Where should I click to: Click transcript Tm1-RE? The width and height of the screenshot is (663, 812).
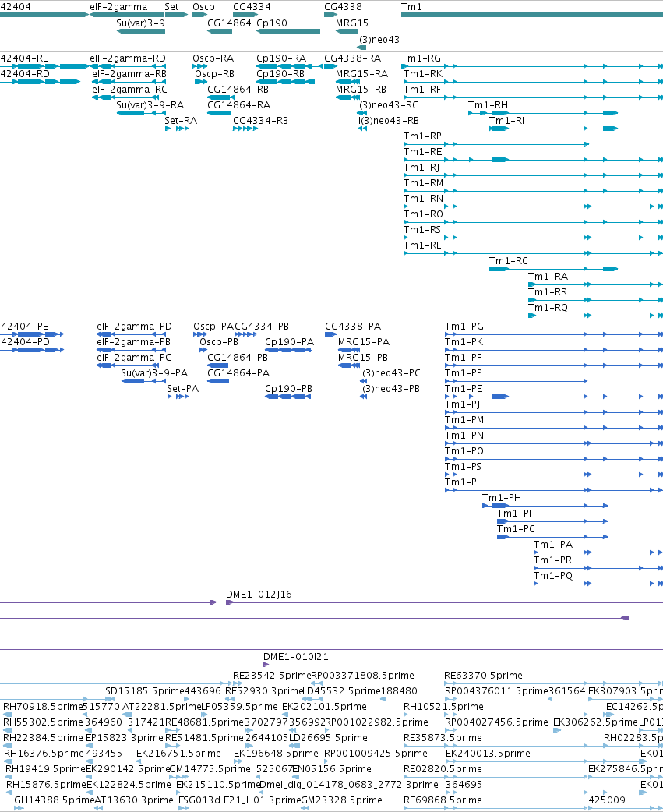click(423, 151)
